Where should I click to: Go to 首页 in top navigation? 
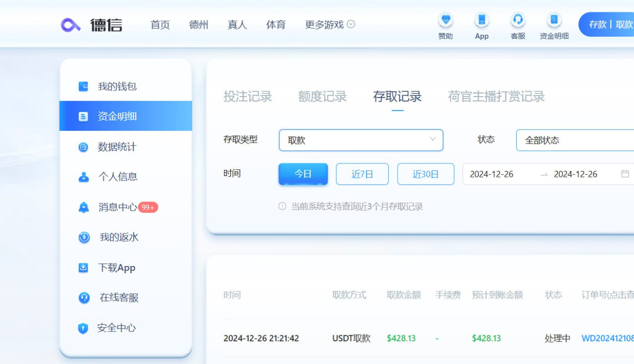click(x=160, y=25)
